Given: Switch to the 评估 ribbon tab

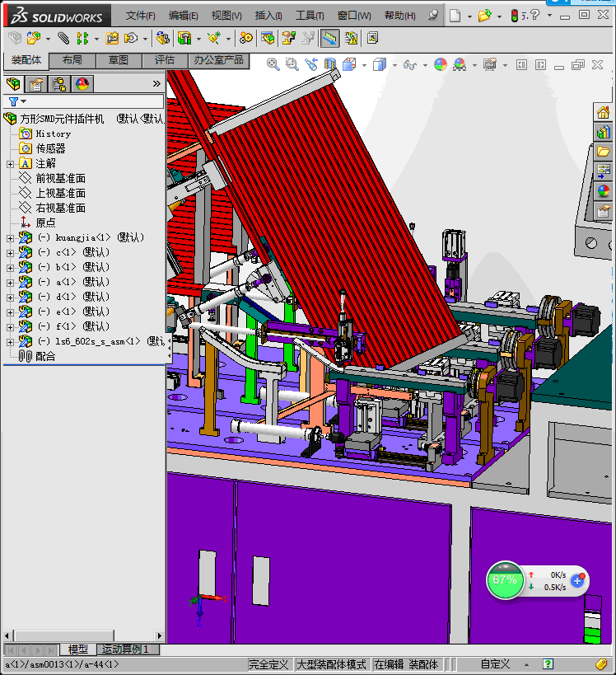Looking at the screenshot, I should point(165,60).
